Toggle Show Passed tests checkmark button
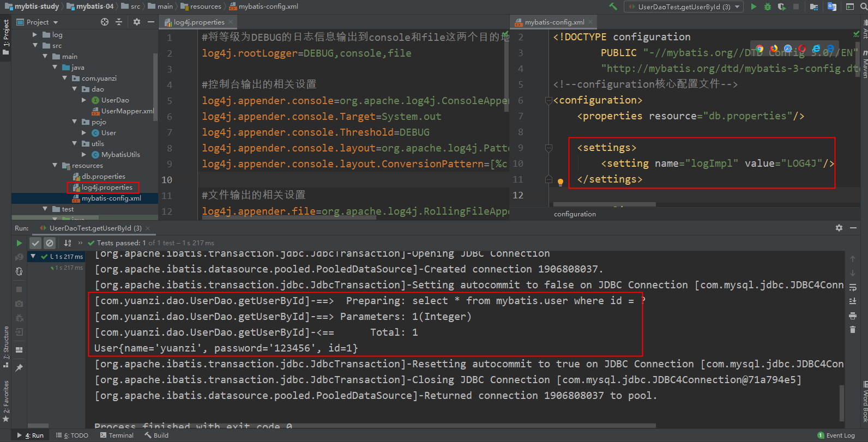Screen dimensions: 868x442 35,243
